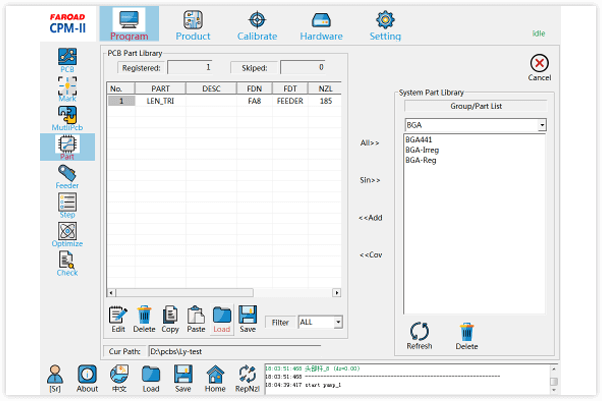The width and height of the screenshot is (602, 401).
Task: Select row number 1 in table
Action: click(x=121, y=101)
